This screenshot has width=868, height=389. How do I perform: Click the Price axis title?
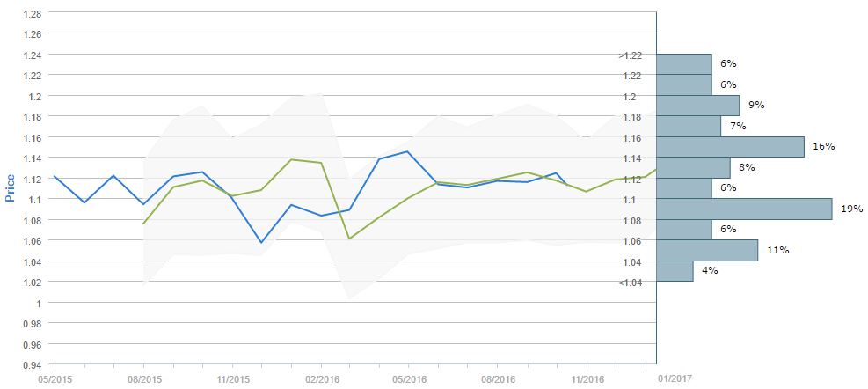pyautogui.click(x=11, y=187)
